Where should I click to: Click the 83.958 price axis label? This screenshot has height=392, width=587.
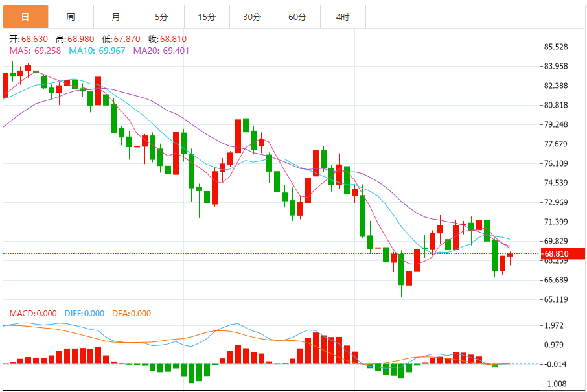pos(556,66)
